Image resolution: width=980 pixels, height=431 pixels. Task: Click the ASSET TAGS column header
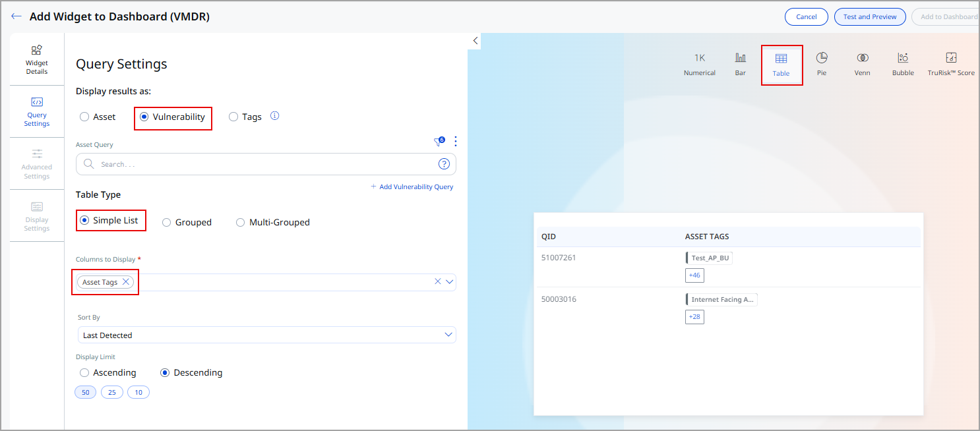707,237
